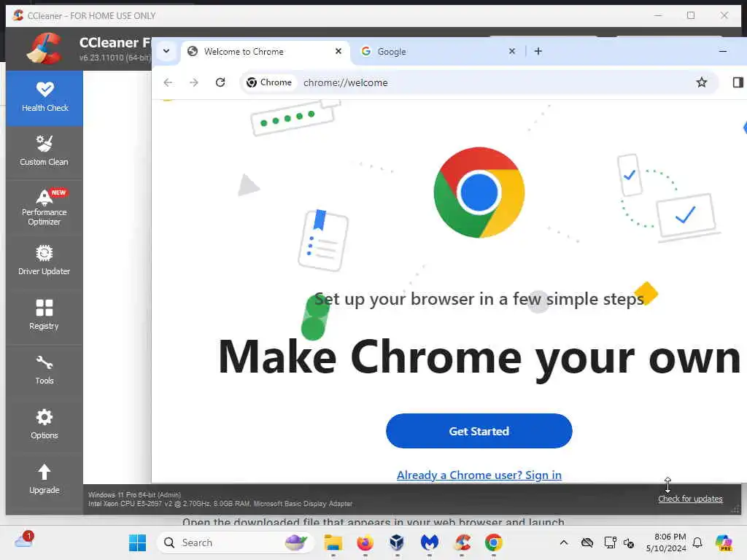Open the Windows Start menu
Image resolution: width=747 pixels, height=560 pixels.
pyautogui.click(x=137, y=542)
